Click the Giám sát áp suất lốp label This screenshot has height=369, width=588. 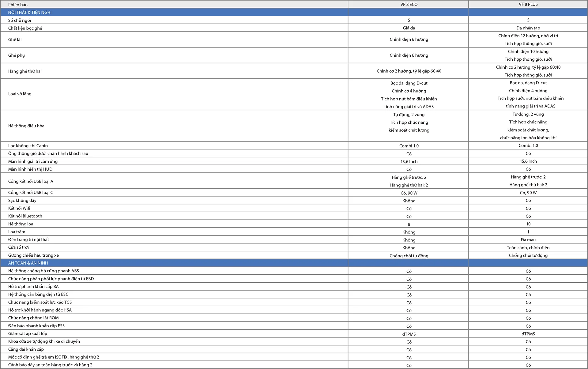pyautogui.click(x=28, y=333)
